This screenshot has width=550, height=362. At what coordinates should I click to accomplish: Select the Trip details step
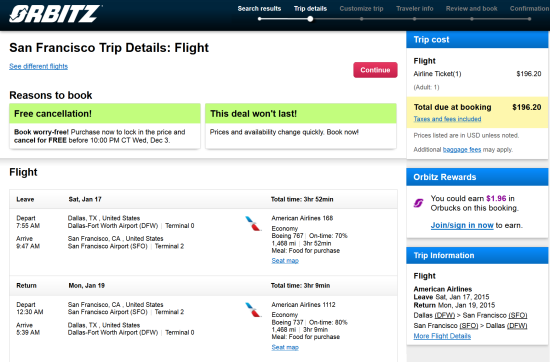pos(310,8)
